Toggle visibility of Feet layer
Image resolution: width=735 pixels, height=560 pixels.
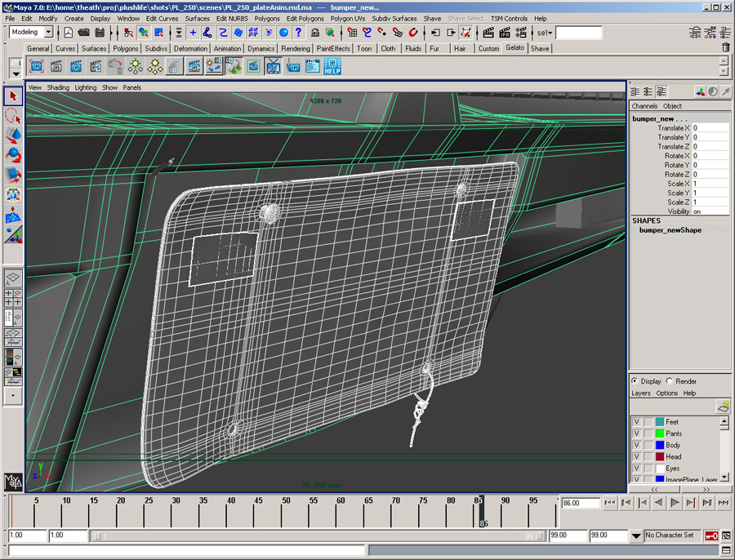(636, 422)
